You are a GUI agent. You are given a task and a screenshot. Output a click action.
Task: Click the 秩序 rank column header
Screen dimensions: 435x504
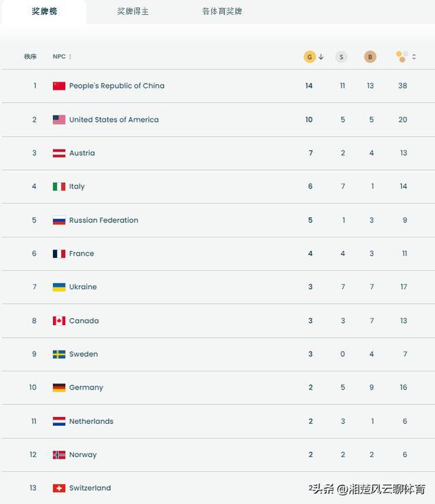31,57
